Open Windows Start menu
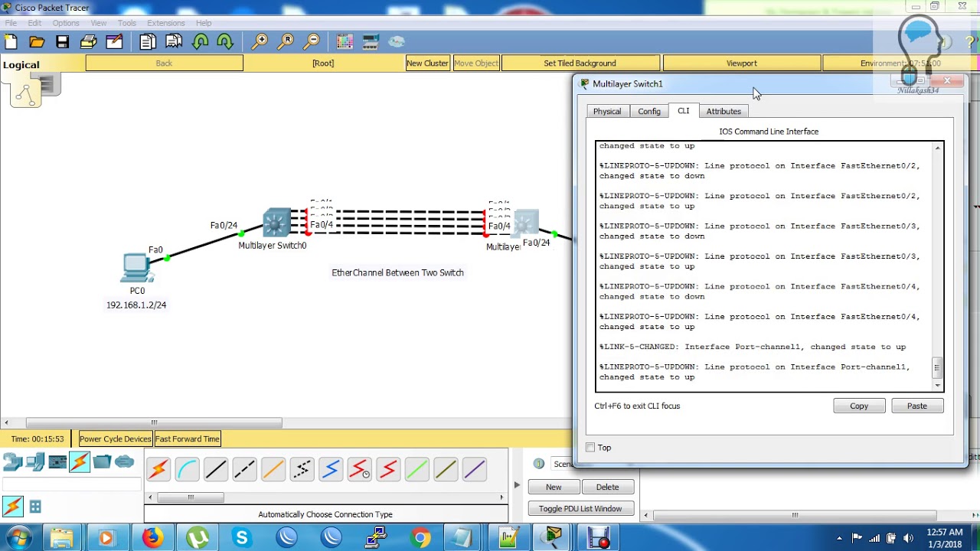This screenshot has height=551, width=980. [18, 538]
